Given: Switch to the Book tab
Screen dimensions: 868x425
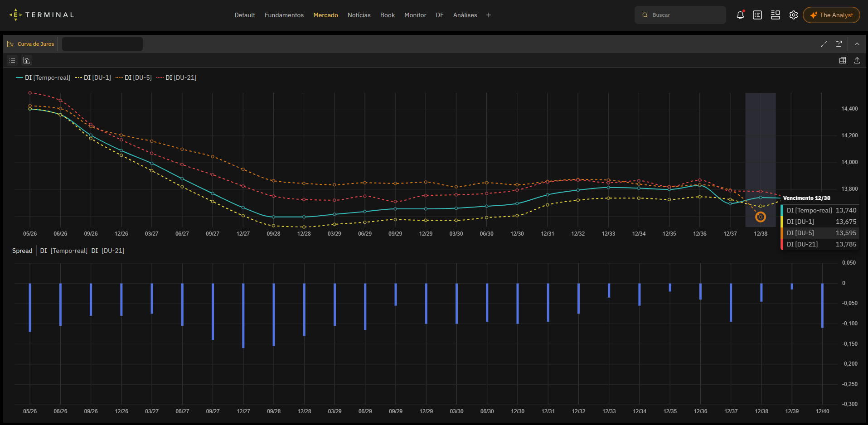Looking at the screenshot, I should pyautogui.click(x=388, y=15).
